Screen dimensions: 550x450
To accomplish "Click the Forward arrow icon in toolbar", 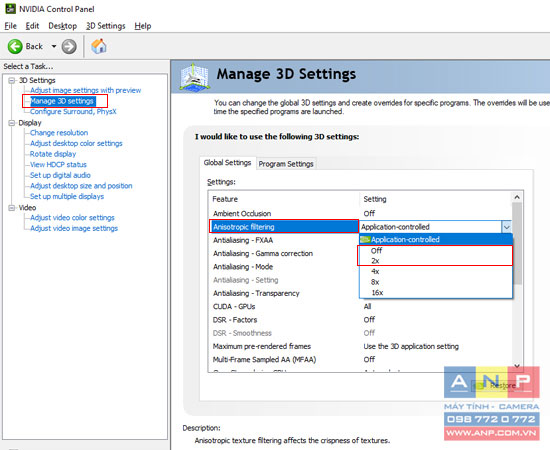I will pyautogui.click(x=69, y=46).
